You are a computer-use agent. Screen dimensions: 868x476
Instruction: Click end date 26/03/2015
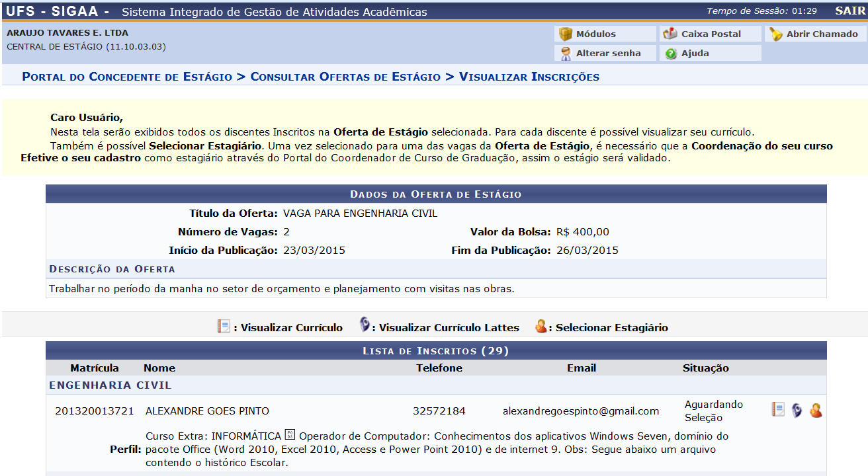[587, 251]
